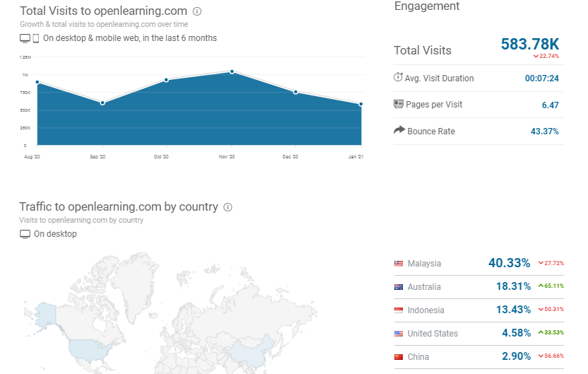Click the 40.33% Malaysia traffic share

point(510,263)
